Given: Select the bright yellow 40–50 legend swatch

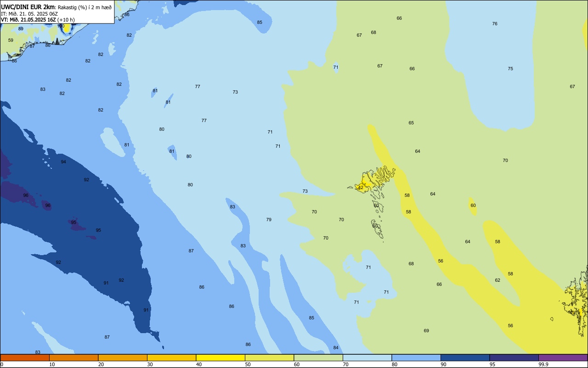Looking at the screenshot, I should click(220, 357).
